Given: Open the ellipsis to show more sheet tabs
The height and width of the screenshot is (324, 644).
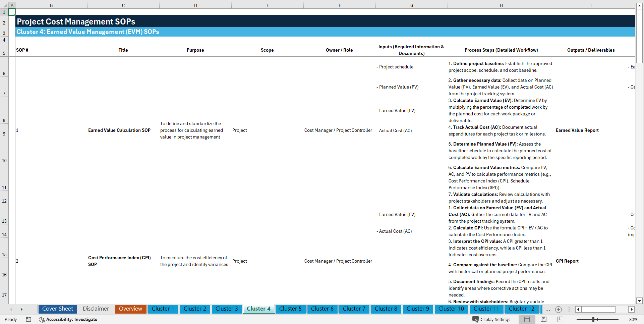Looking at the screenshot, I should [x=547, y=309].
